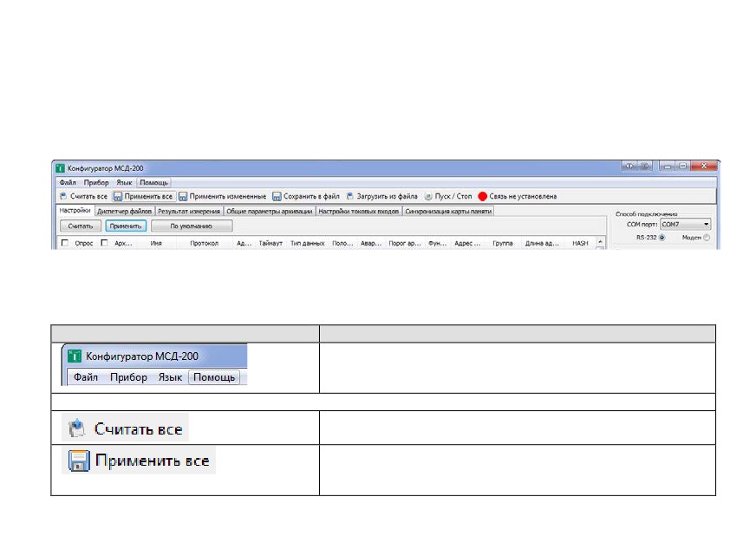Open the Язык menu in the full window's menu bar
This screenshot has height=536, width=756.
124,183
